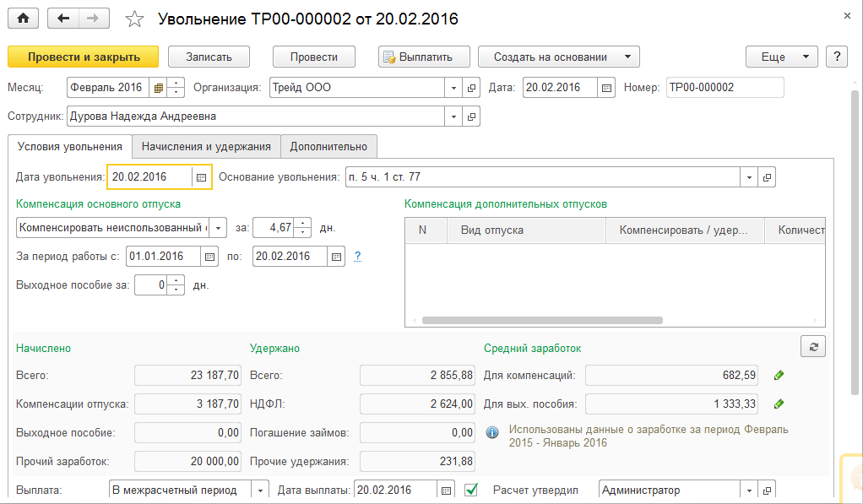Open the Выплата mode dropdown
This screenshot has height=504, width=863.
point(260,490)
